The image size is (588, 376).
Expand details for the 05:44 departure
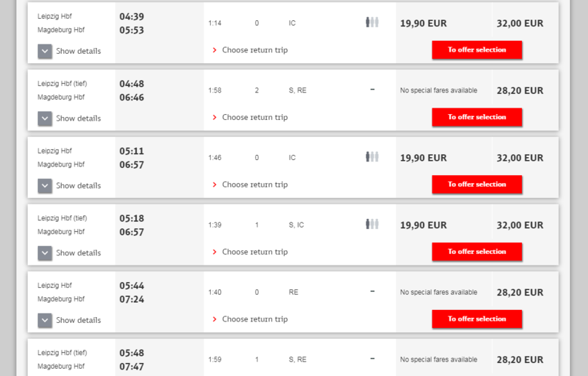[x=45, y=320]
